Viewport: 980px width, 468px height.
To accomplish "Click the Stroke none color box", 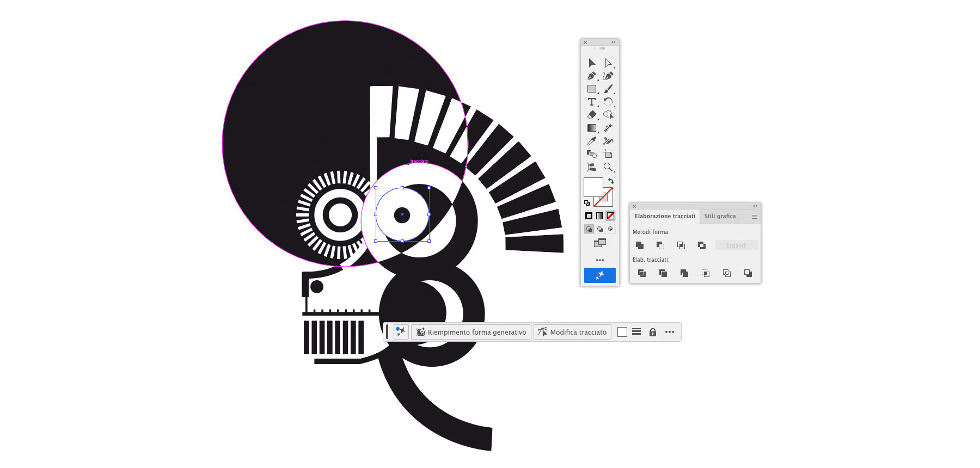I will coord(607,200).
